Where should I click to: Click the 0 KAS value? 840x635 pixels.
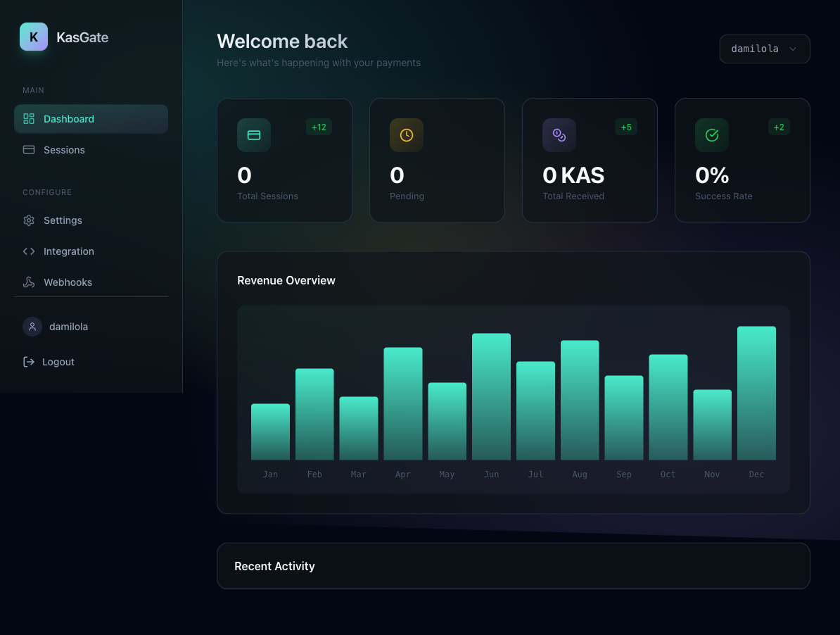tap(573, 175)
